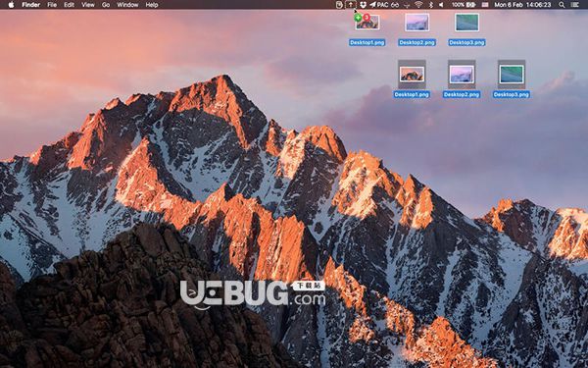This screenshot has width=588, height=368.
Task: Open the Dropbox menu bar icon
Action: [x=363, y=5]
